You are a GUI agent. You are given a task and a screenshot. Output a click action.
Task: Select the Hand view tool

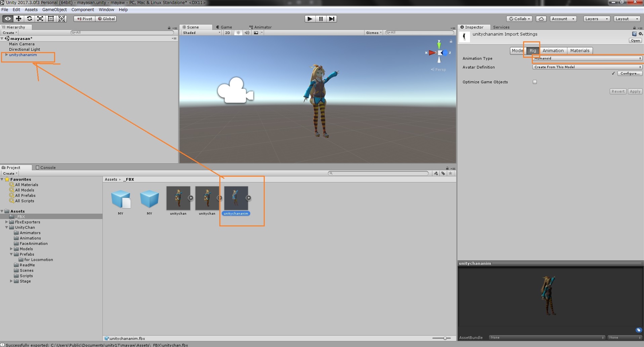[8, 19]
